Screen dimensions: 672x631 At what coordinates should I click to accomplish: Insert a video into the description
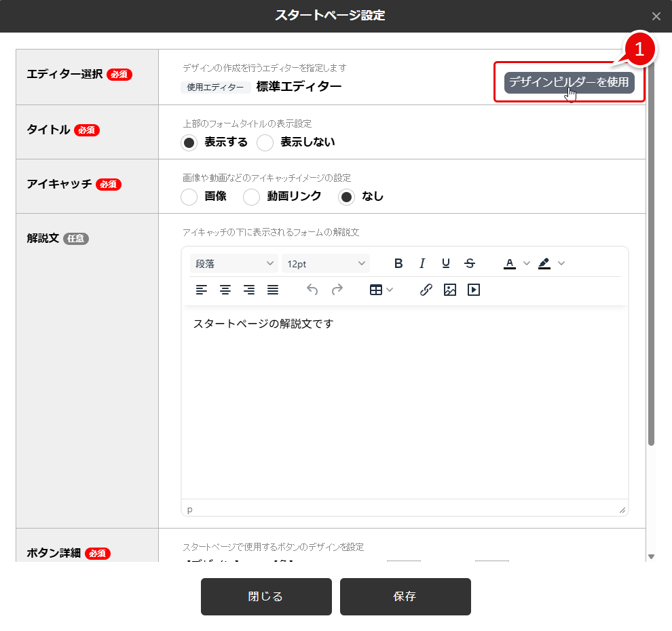point(473,290)
